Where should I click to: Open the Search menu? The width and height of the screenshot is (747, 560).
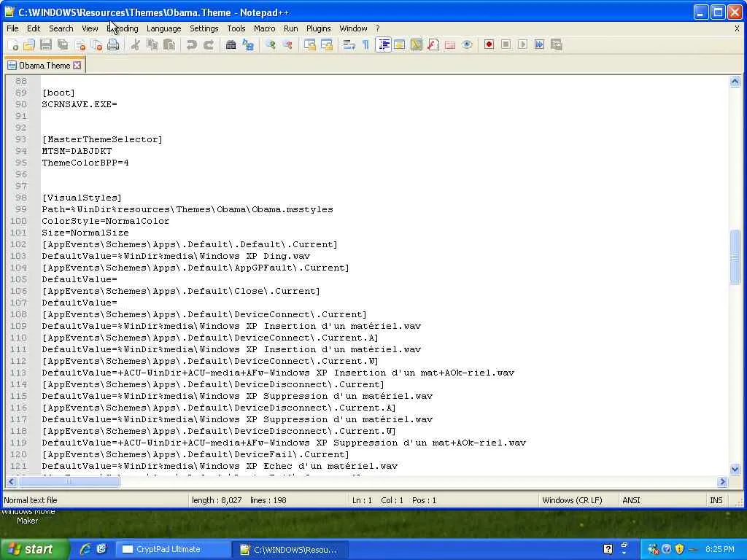point(61,28)
